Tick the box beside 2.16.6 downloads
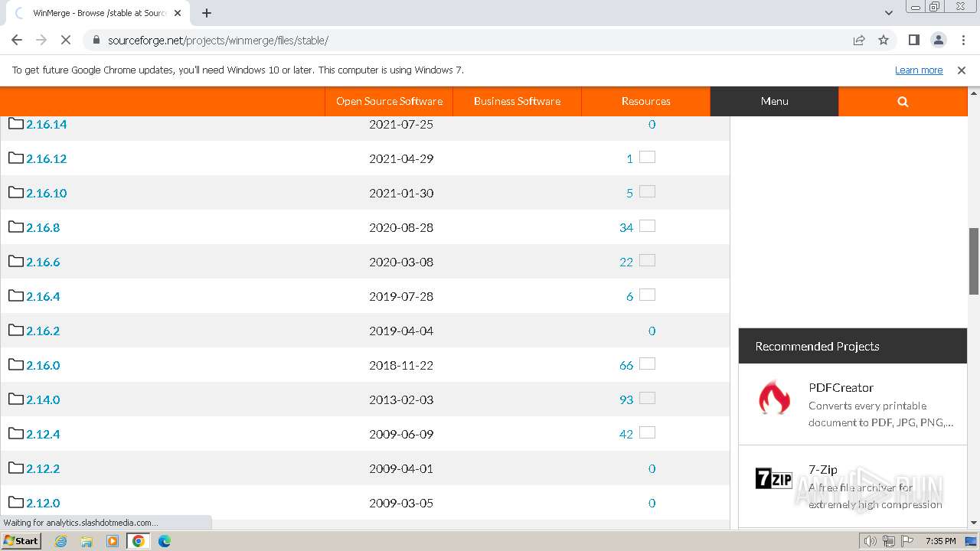The width and height of the screenshot is (980, 551). tap(647, 260)
